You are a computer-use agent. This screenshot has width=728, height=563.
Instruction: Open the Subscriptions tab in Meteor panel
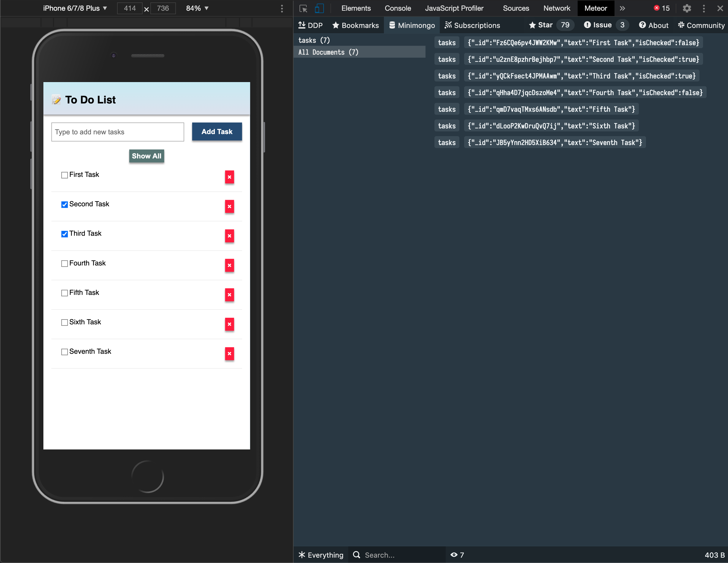click(472, 25)
